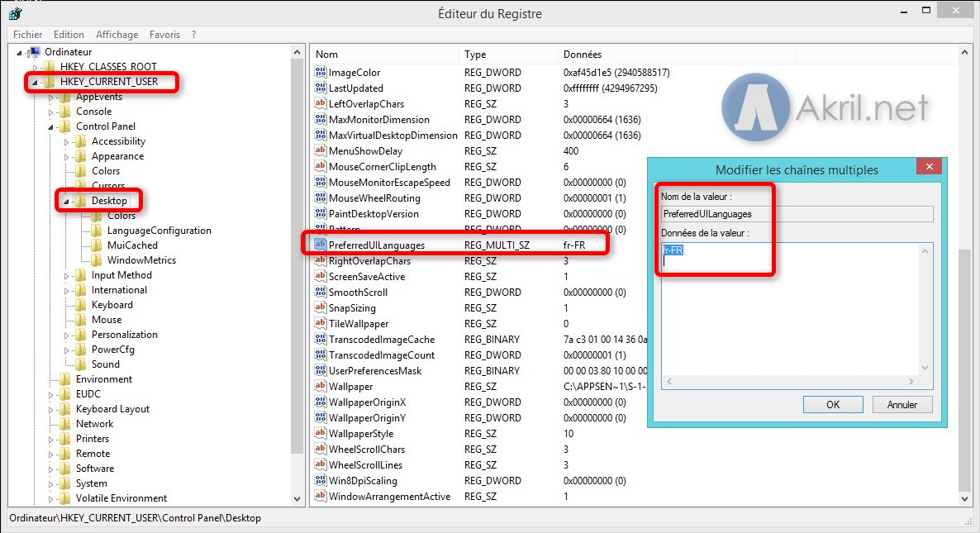Click the Nom de la valeur field
Image resolution: width=980 pixels, height=533 pixels.
tap(797, 214)
